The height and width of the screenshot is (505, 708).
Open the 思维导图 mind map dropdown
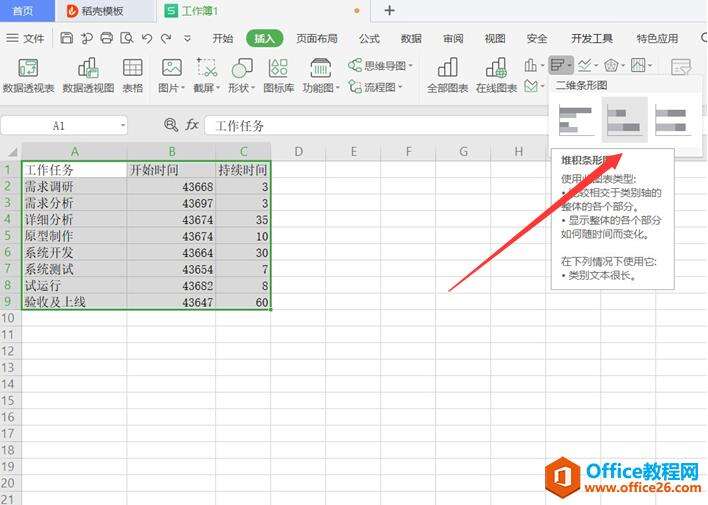(x=379, y=65)
